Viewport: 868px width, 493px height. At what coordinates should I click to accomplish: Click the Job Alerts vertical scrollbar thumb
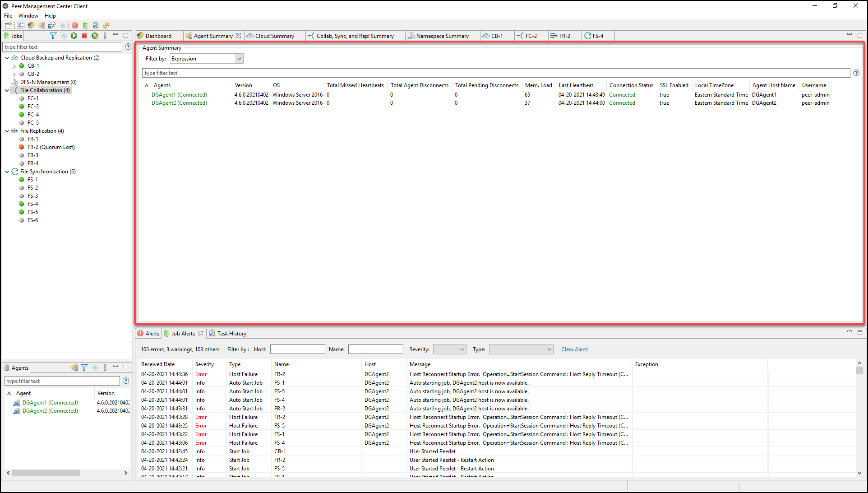859,370
